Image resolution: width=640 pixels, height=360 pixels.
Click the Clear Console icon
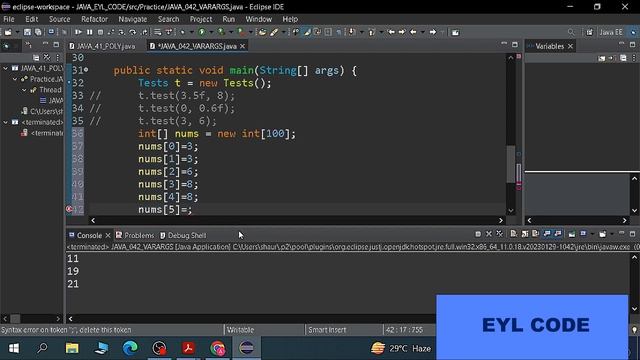click(514, 234)
